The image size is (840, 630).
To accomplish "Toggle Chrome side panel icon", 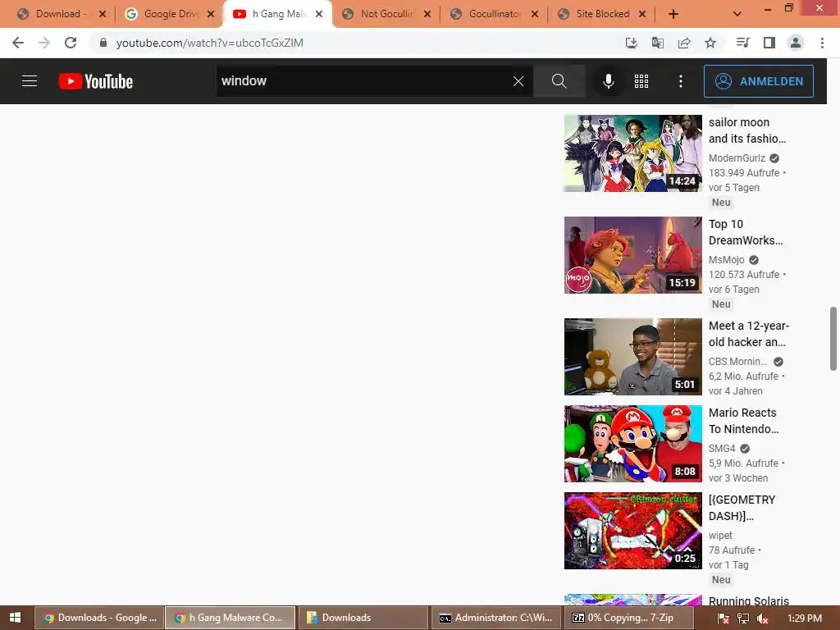I will point(769,43).
